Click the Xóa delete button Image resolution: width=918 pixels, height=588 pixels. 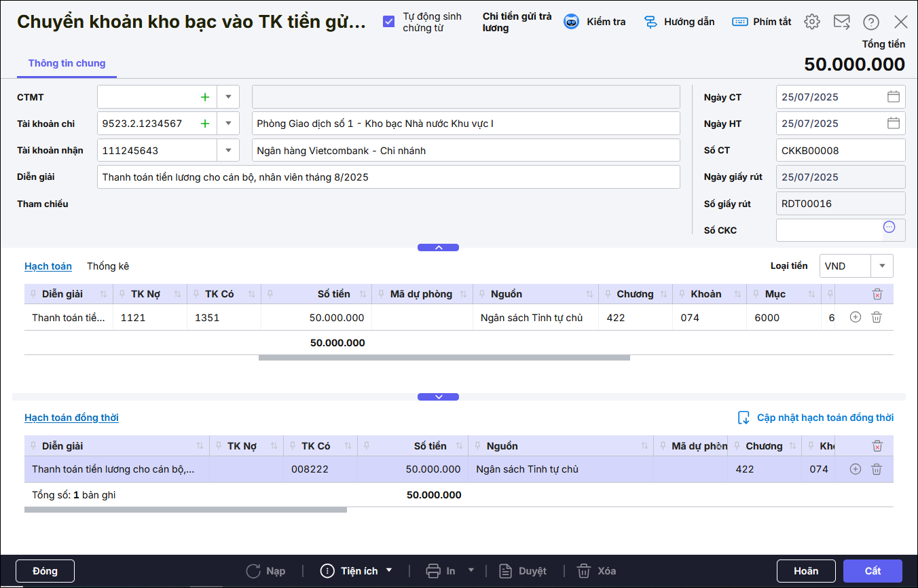point(596,571)
